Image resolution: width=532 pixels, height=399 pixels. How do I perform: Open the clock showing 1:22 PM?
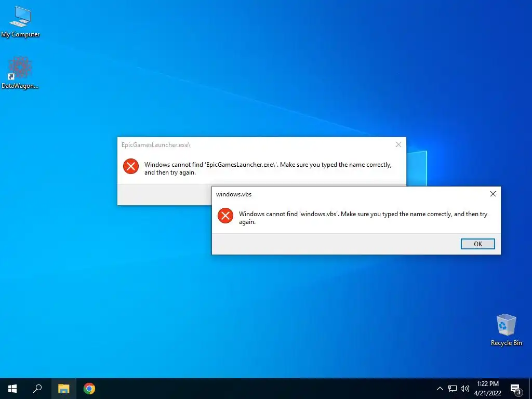pyautogui.click(x=487, y=389)
